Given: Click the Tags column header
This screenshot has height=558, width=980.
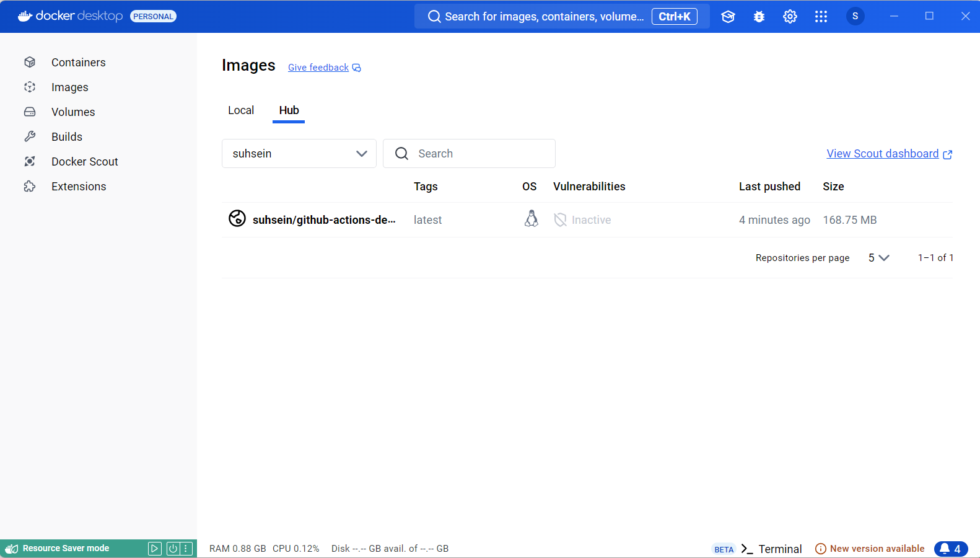Looking at the screenshot, I should [426, 187].
